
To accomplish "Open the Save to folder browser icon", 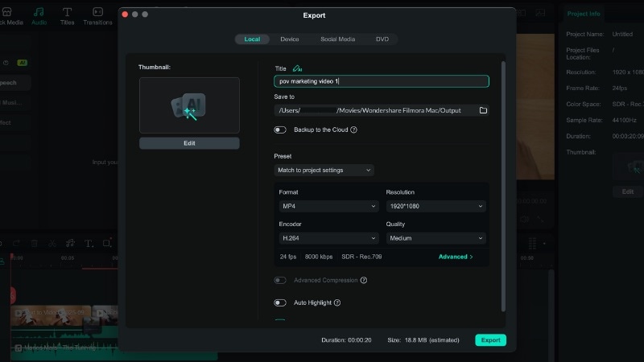I will (483, 110).
